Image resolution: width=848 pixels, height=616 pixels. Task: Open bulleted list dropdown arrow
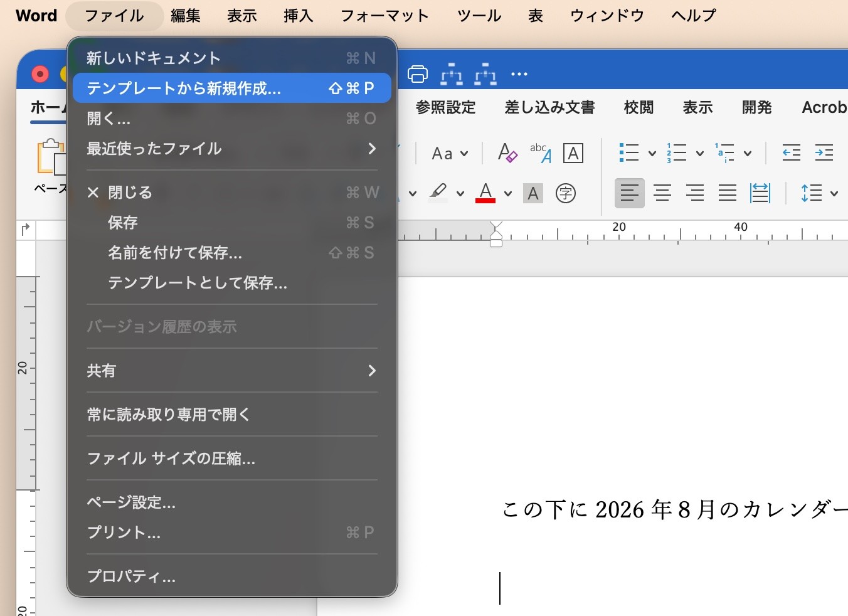tap(652, 154)
